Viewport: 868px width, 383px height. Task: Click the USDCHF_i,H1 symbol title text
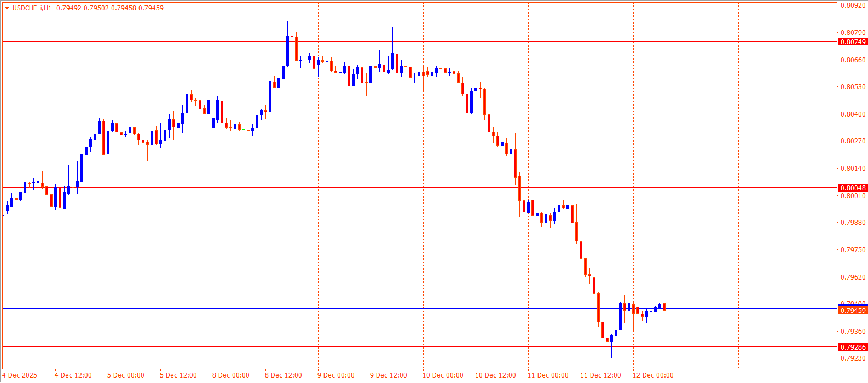coord(32,8)
